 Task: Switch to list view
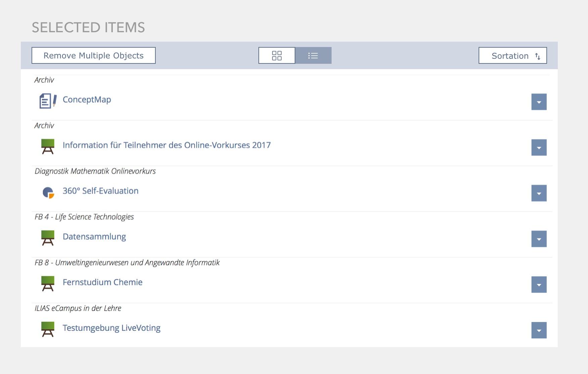click(313, 55)
